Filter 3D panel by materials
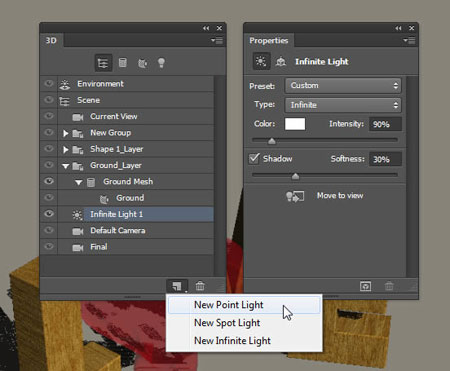Screen dimensions: 450x371 click(143, 63)
